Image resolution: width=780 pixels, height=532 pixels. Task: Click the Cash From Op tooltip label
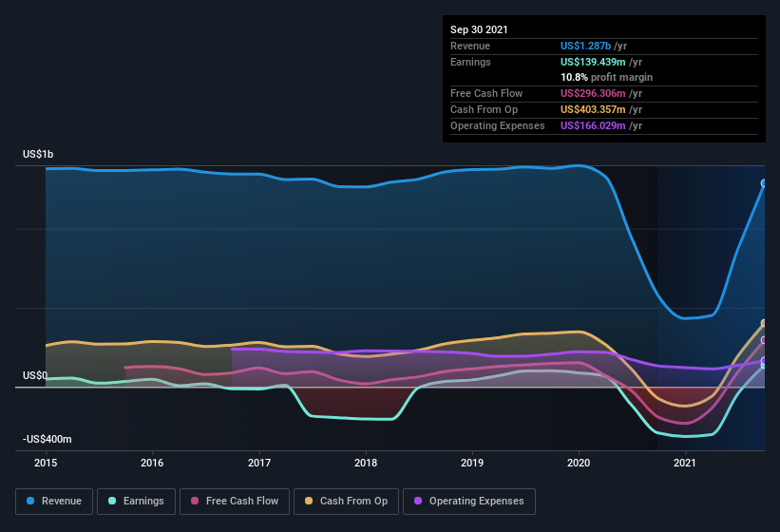[484, 109]
